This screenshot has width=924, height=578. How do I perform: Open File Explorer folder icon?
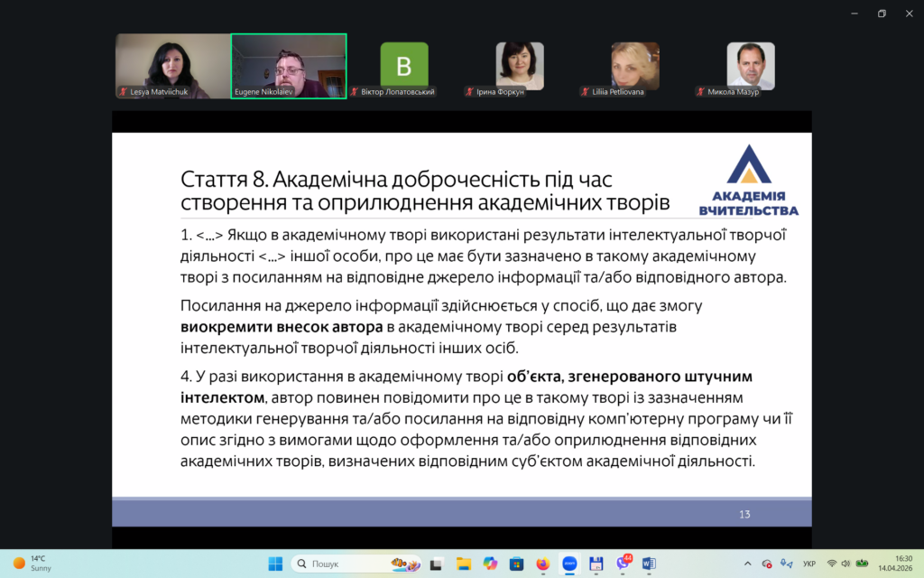(464, 564)
